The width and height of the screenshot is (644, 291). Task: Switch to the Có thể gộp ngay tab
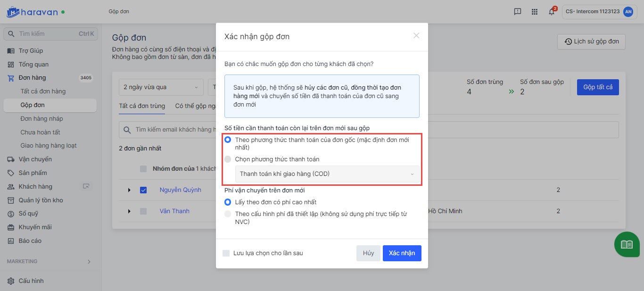(x=196, y=106)
